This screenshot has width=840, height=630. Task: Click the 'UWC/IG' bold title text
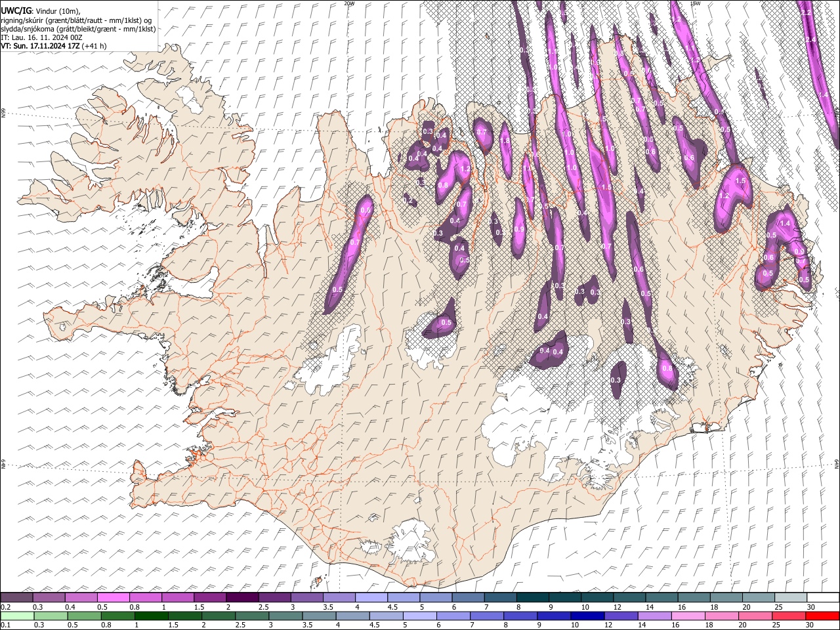pyautogui.click(x=16, y=11)
